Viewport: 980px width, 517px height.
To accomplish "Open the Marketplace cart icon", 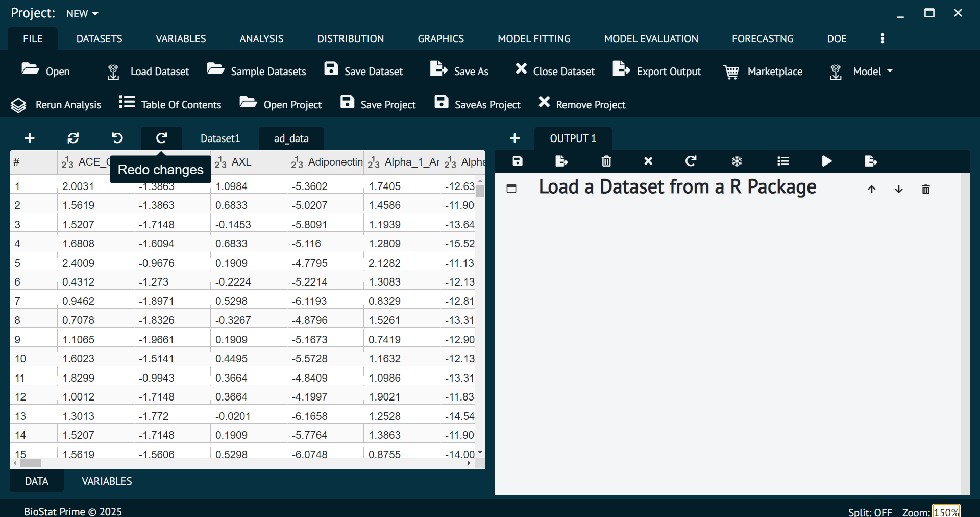I will [x=731, y=72].
